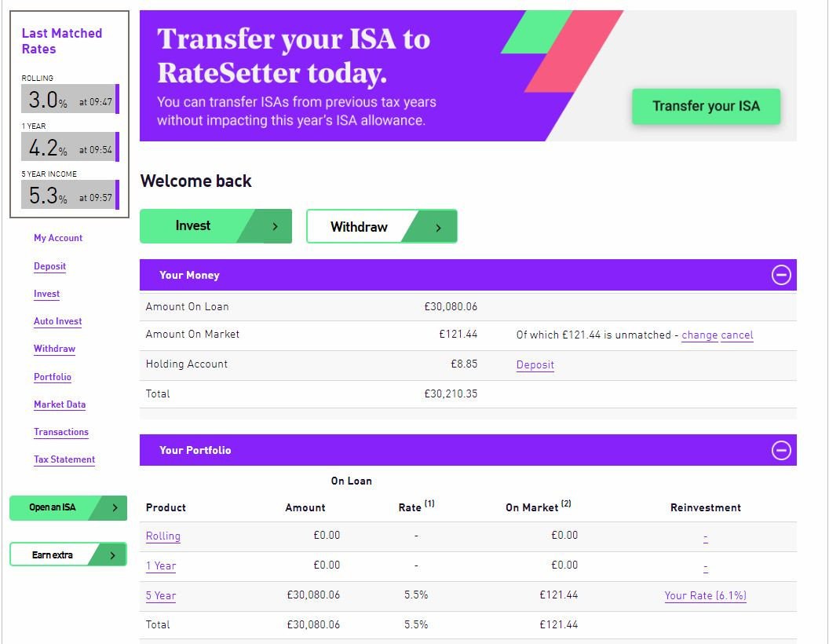Click the Transfer your ISA button

706,106
